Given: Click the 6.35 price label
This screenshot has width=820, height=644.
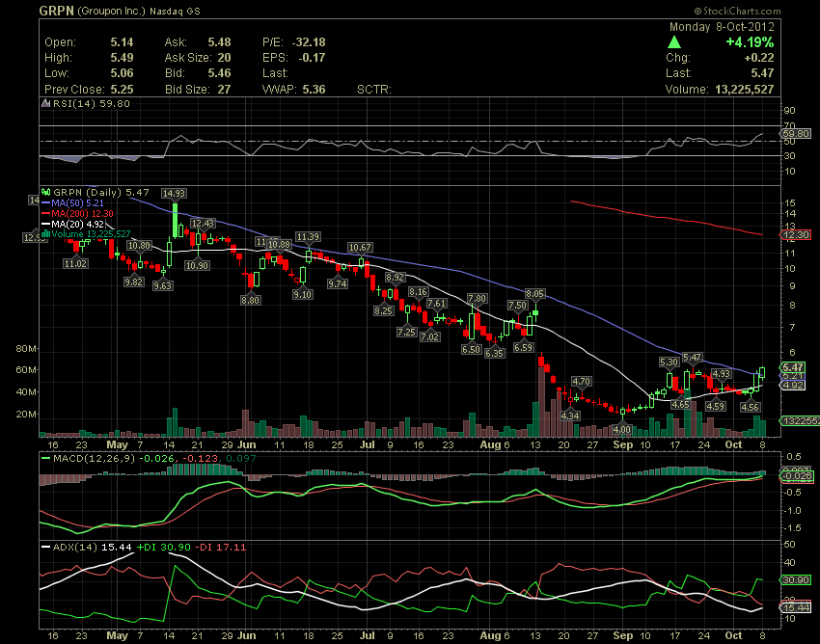Looking at the screenshot, I should coord(494,354).
